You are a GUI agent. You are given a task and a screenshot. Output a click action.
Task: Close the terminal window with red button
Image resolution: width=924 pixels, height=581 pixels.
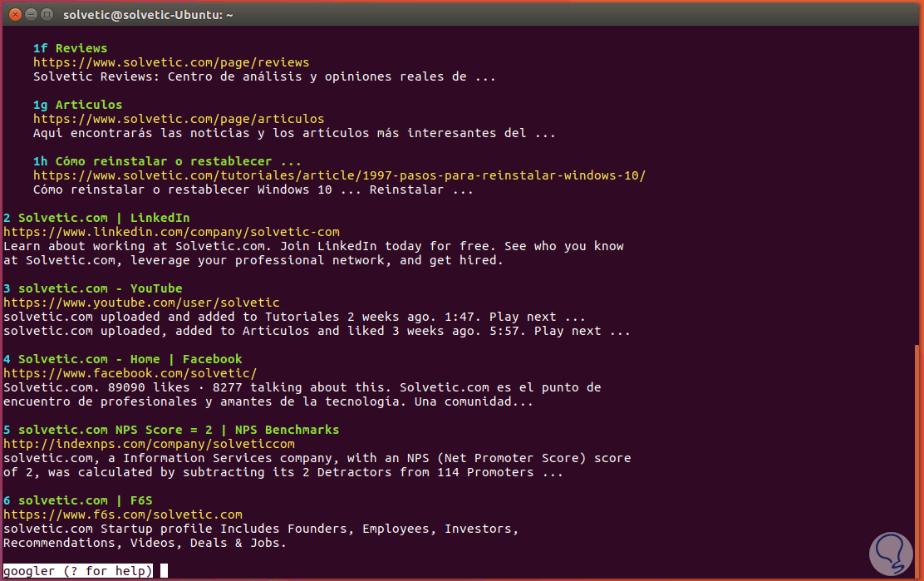15,15
